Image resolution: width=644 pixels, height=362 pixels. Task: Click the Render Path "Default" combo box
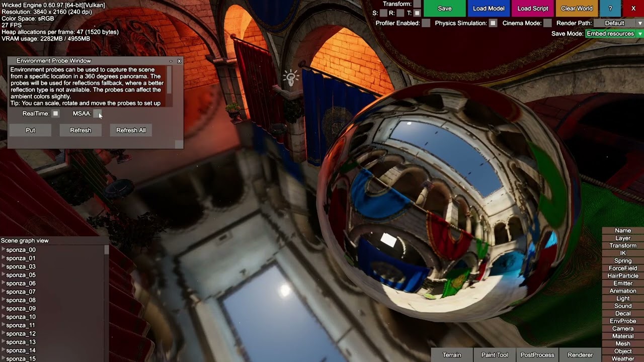tap(614, 23)
